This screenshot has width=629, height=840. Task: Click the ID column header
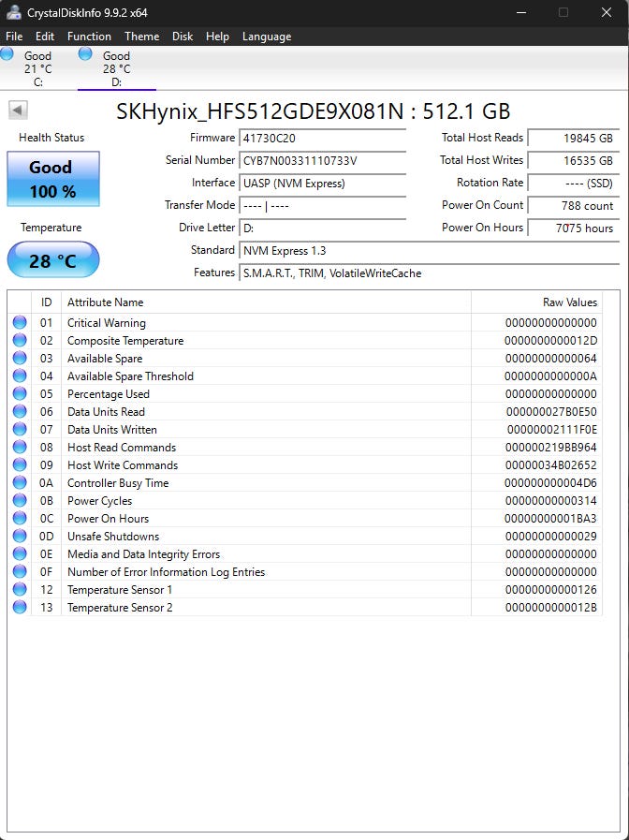point(47,302)
